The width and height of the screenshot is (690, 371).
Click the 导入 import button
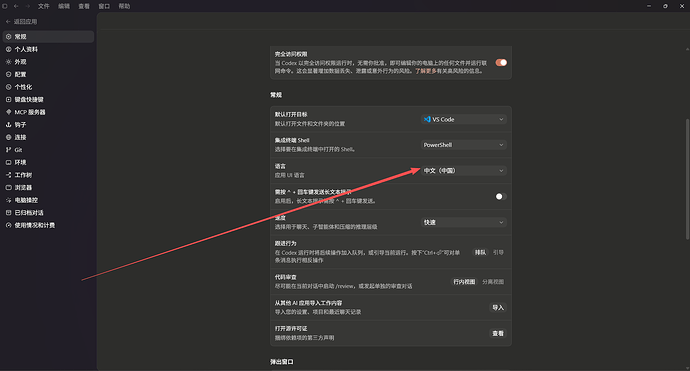coord(498,308)
